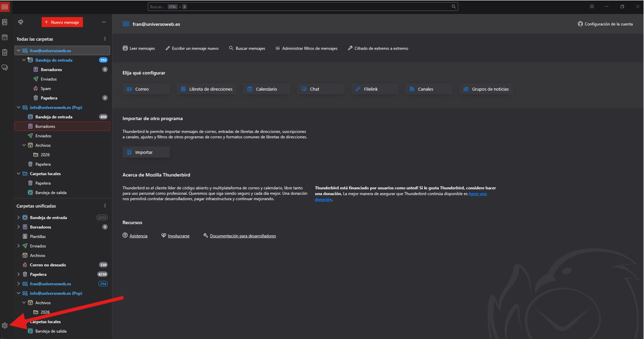Expand unified Bandeja de entrada folder

pos(19,218)
